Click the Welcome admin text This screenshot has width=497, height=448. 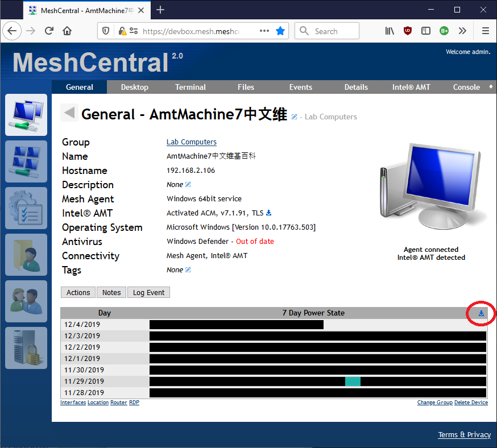pyautogui.click(x=468, y=52)
